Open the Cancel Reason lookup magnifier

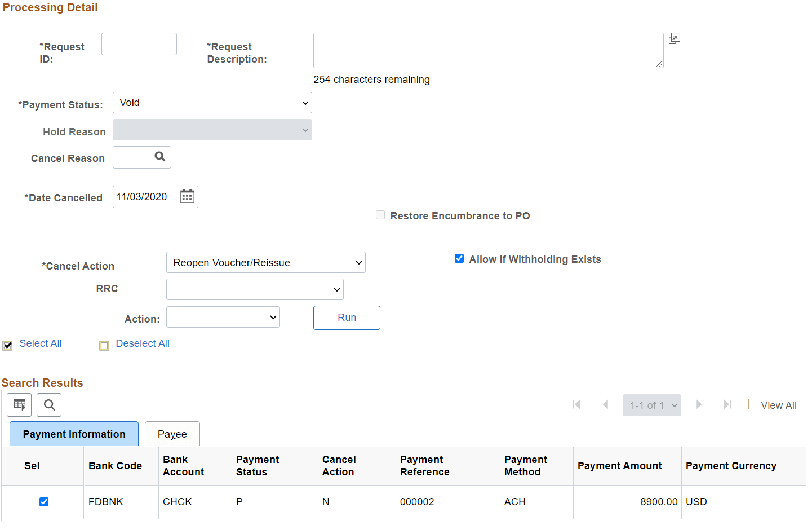pyautogui.click(x=159, y=157)
